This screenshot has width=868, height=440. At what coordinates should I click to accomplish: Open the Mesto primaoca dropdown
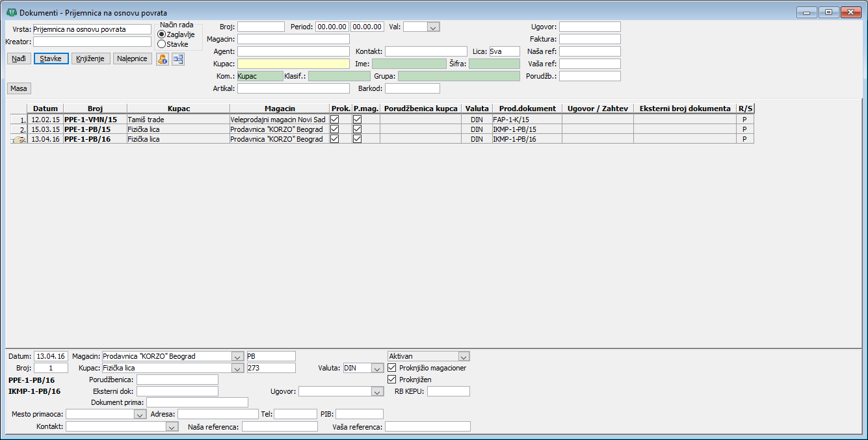point(140,414)
